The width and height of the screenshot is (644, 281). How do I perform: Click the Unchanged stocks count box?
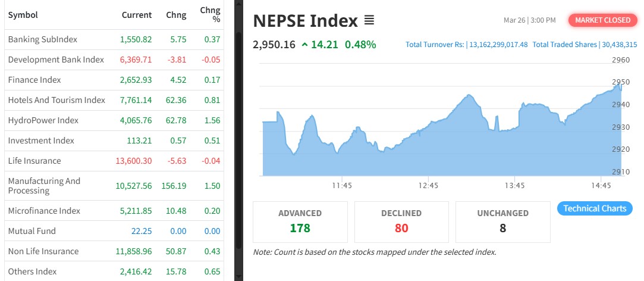(x=502, y=221)
